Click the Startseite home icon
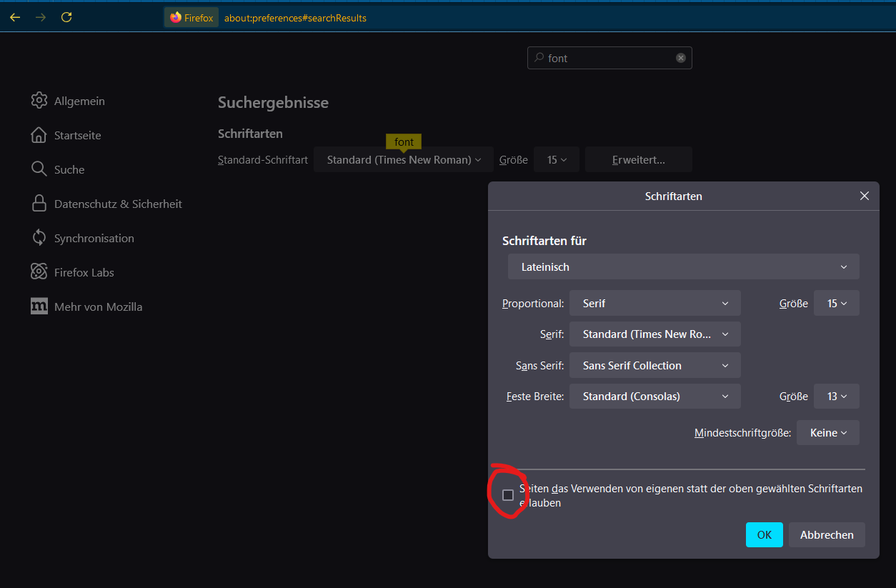The width and height of the screenshot is (896, 588). [39, 135]
